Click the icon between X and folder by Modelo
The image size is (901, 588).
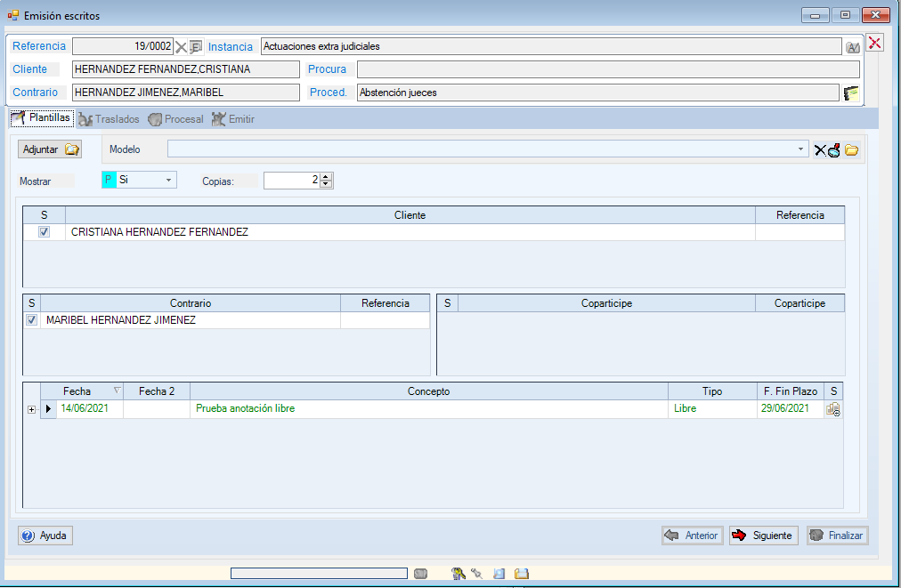(834, 150)
